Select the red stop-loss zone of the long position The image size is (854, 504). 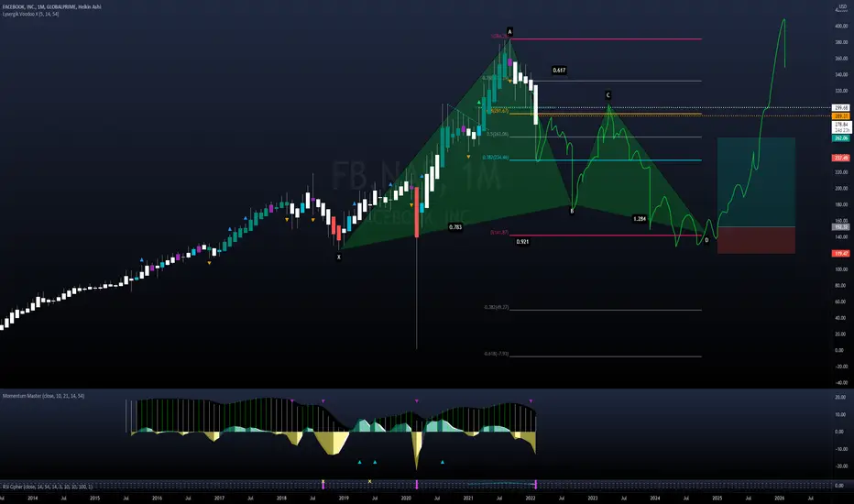click(756, 240)
